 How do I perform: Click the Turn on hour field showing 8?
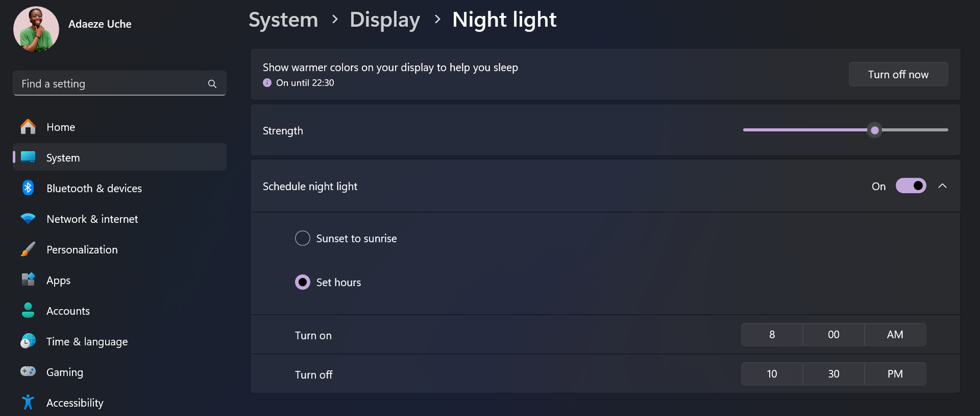point(772,335)
